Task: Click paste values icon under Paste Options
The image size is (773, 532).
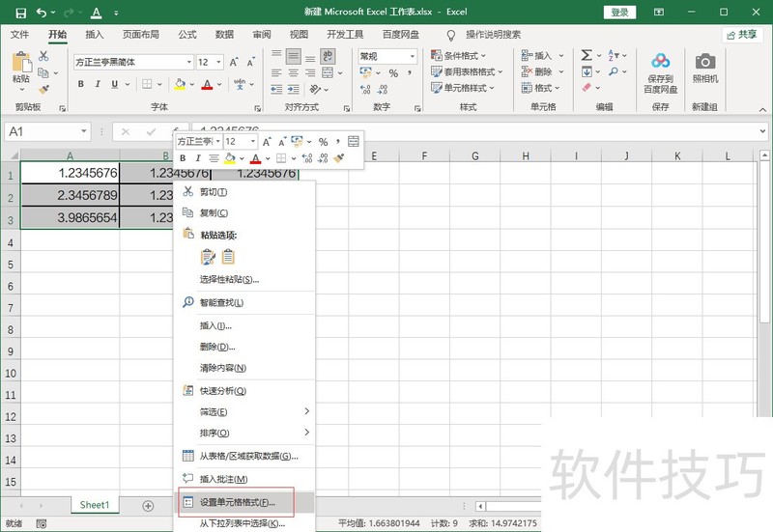Action: click(x=228, y=257)
